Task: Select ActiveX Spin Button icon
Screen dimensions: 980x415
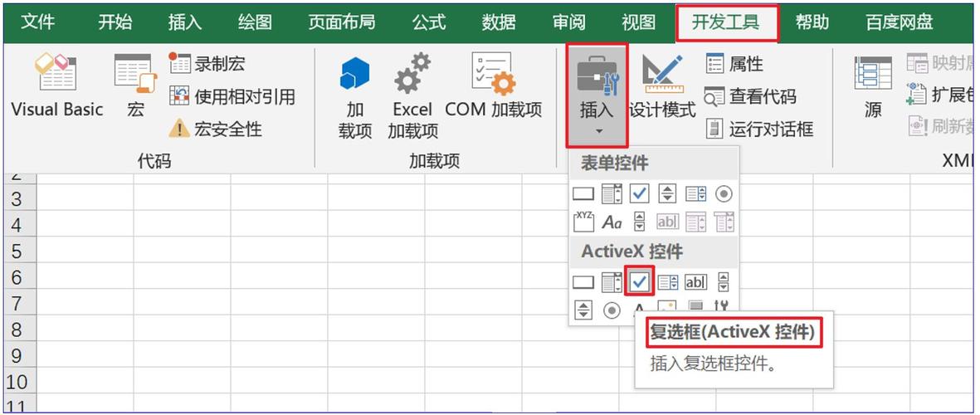Action: tap(583, 310)
